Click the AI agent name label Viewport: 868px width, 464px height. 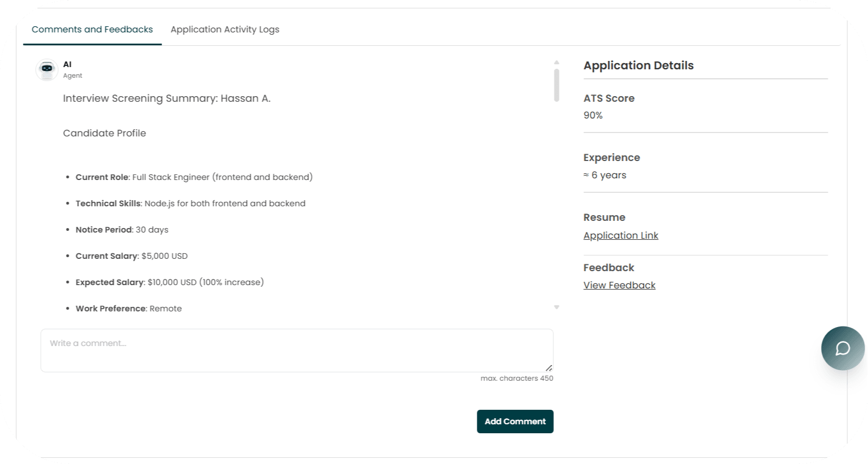(x=67, y=64)
